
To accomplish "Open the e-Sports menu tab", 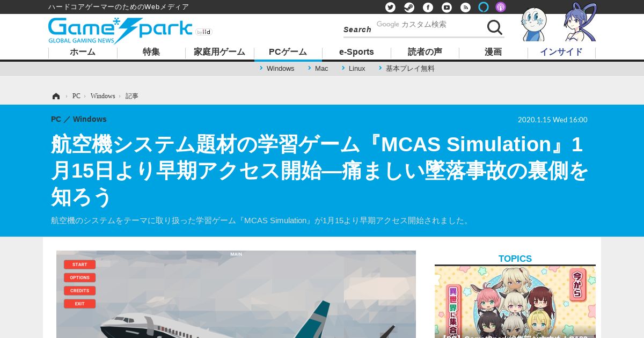I will (356, 52).
